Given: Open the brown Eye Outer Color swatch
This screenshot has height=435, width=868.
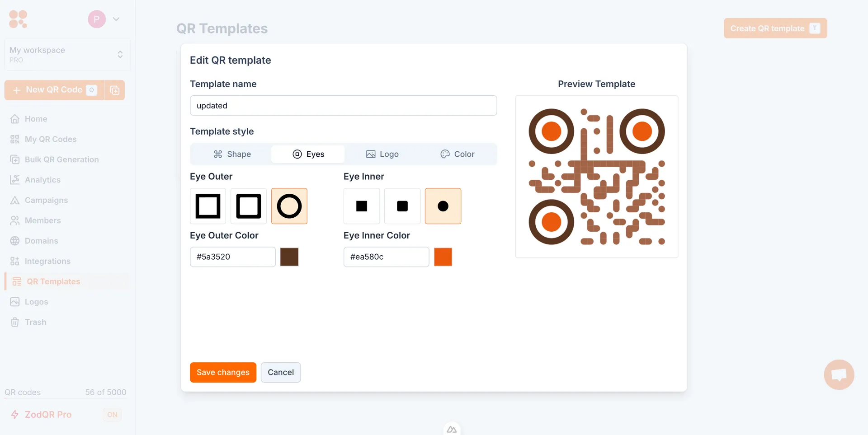Looking at the screenshot, I should click(x=289, y=257).
